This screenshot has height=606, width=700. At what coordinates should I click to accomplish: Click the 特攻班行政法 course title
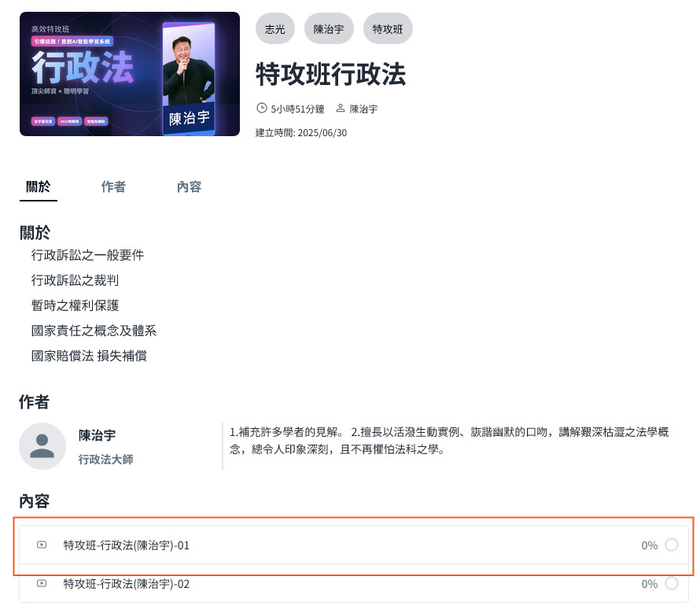330,74
